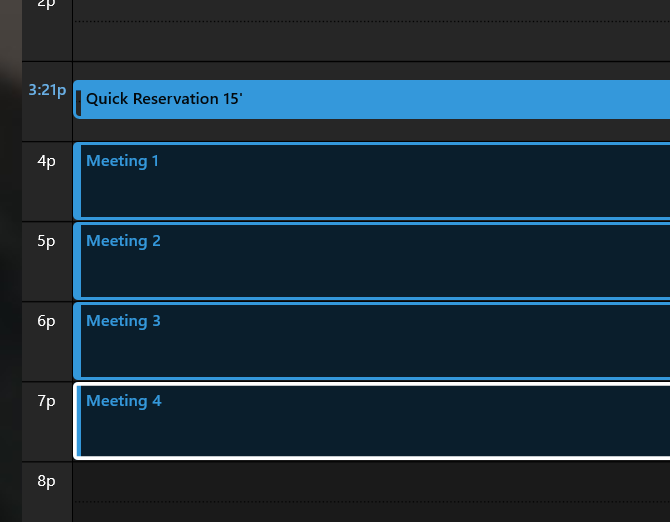Click the 6p hour label
This screenshot has height=522, width=670.
47,320
